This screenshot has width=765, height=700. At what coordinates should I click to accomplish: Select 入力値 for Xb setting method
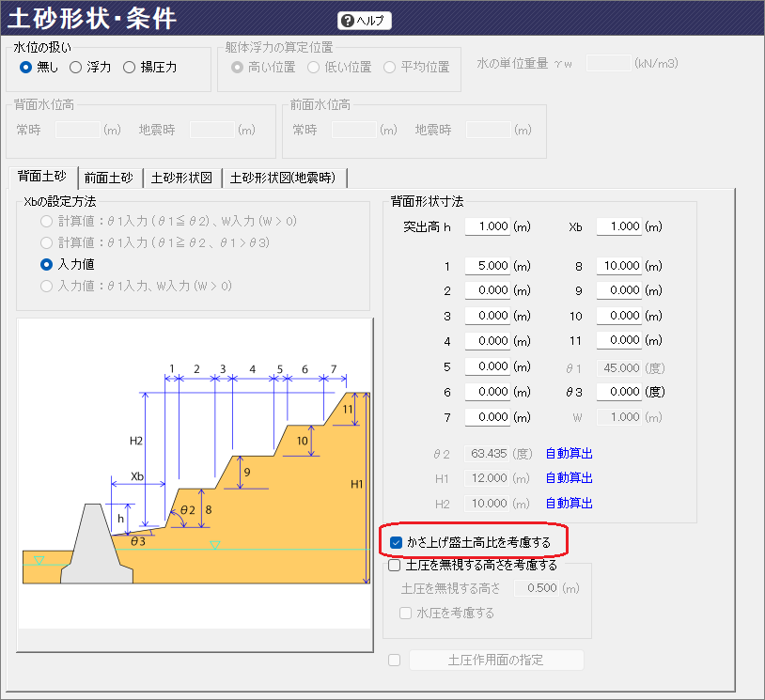pos(46,265)
